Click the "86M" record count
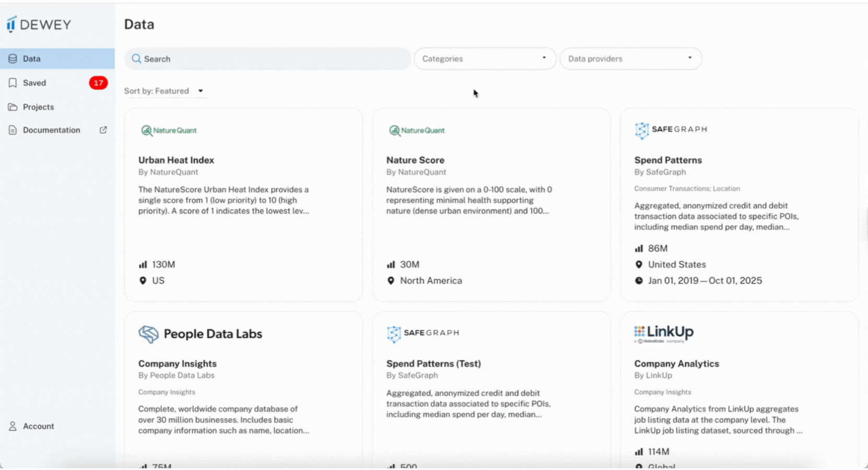The width and height of the screenshot is (868, 470). click(658, 249)
